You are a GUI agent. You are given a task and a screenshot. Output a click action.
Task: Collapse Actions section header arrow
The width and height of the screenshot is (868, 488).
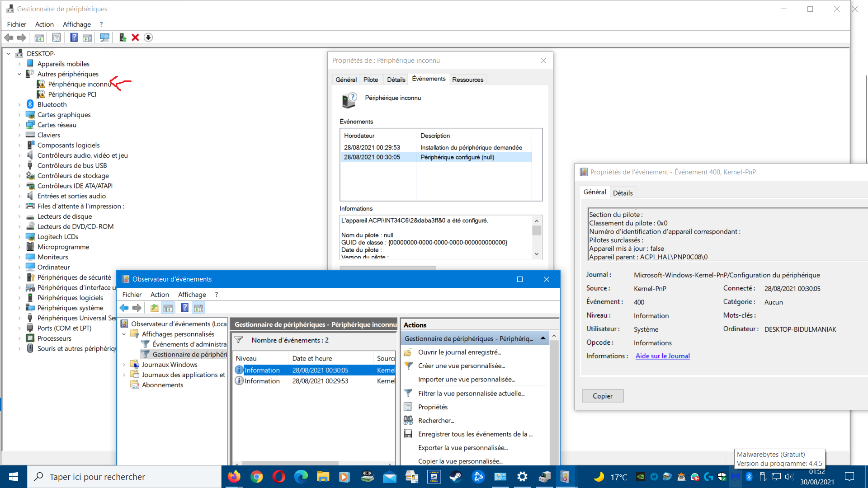click(543, 338)
